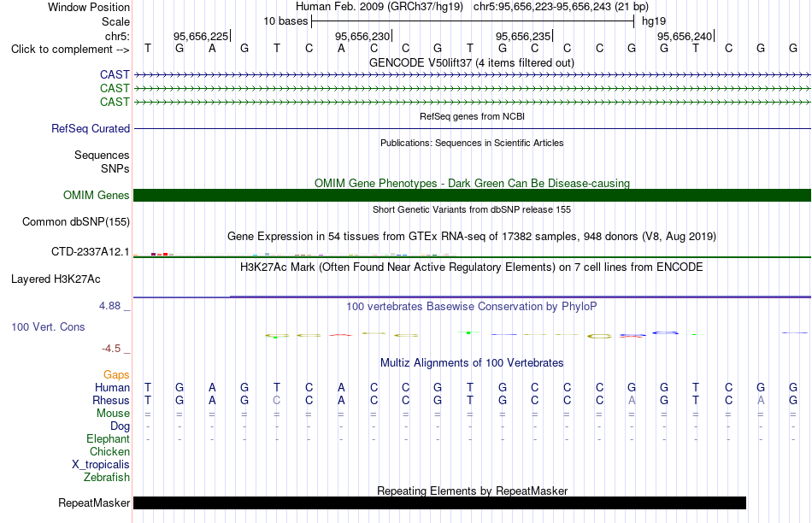Click the Dog alignment row label
The image size is (812, 523).
120,426
